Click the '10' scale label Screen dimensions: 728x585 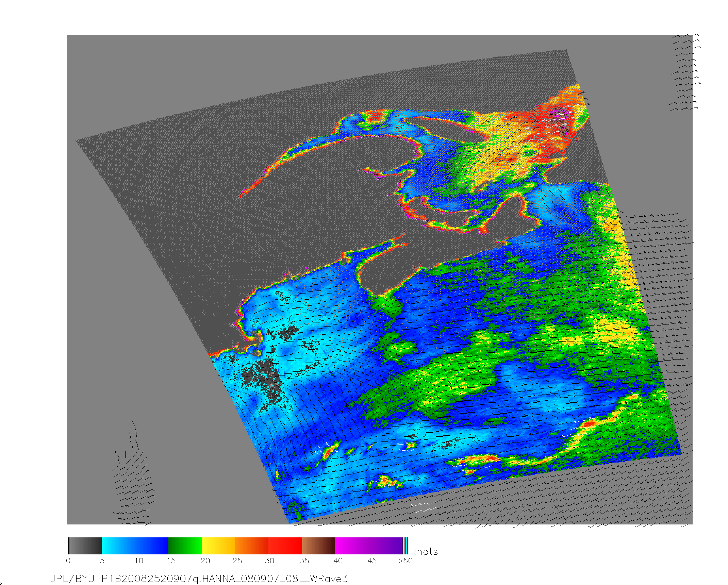[139, 561]
